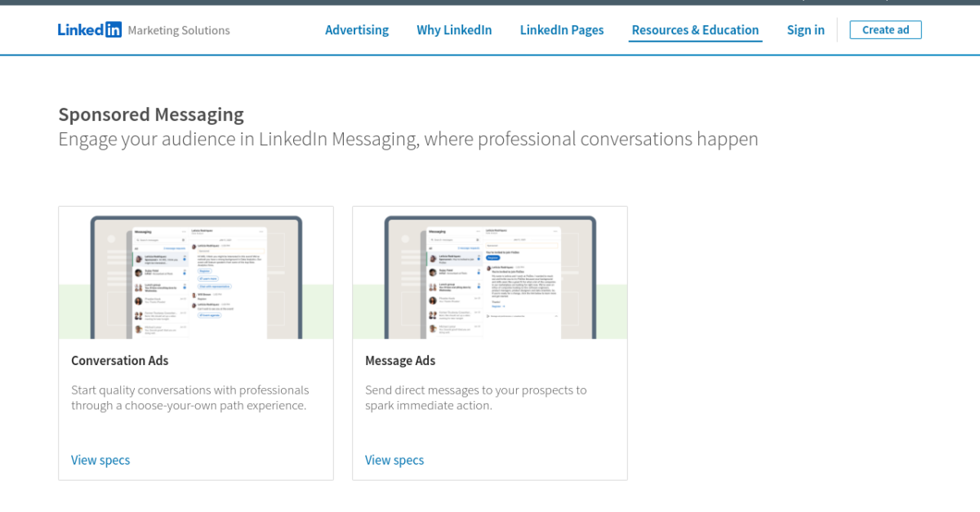Click the Create ad button
The image size is (980, 512).
(885, 29)
